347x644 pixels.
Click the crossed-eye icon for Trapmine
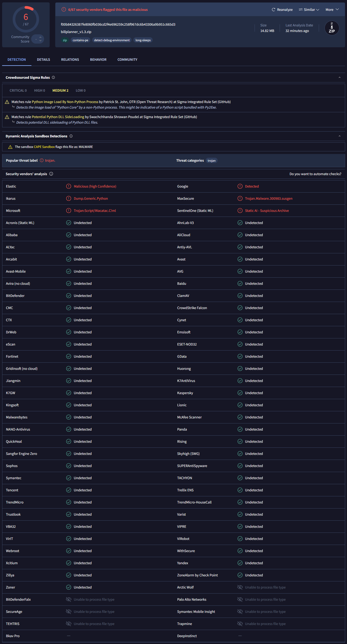click(x=240, y=624)
